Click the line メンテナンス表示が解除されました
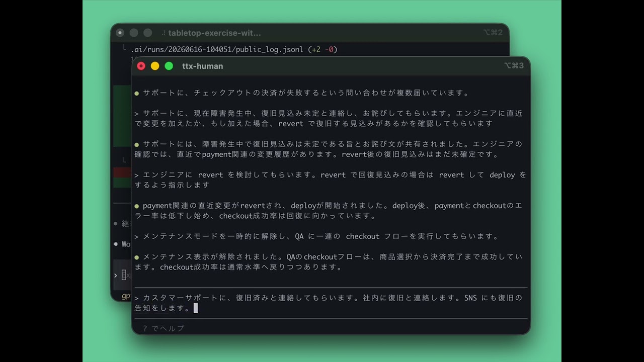Viewport: 644px width, 362px height. [x=329, y=262]
